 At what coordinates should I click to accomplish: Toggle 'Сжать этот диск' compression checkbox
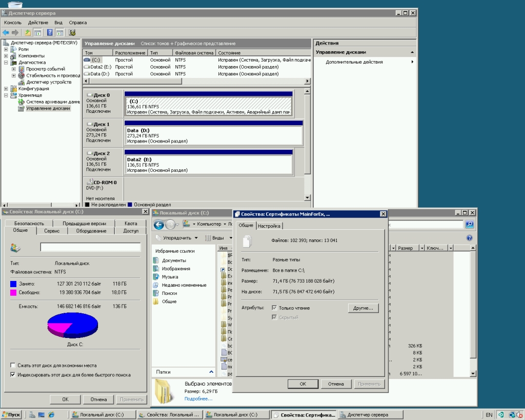coord(13,365)
